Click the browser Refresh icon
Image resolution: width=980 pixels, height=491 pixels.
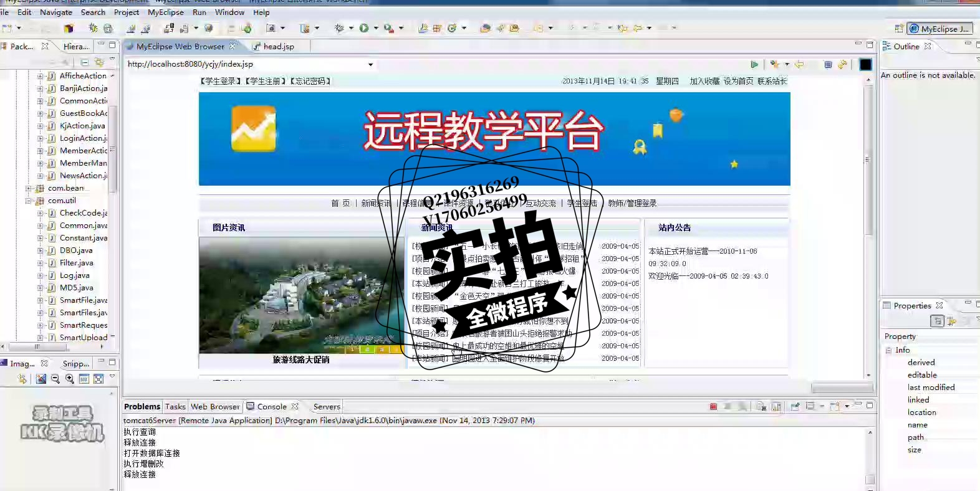pos(842,64)
